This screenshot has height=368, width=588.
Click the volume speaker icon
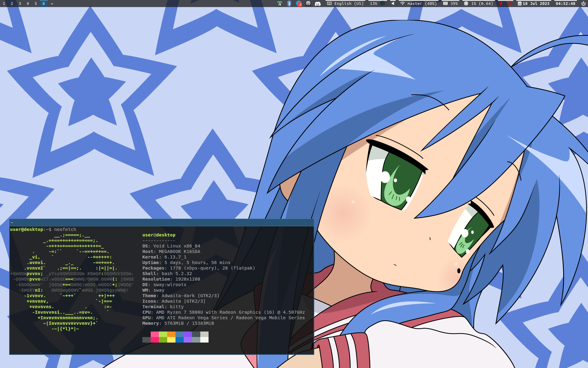393,4
